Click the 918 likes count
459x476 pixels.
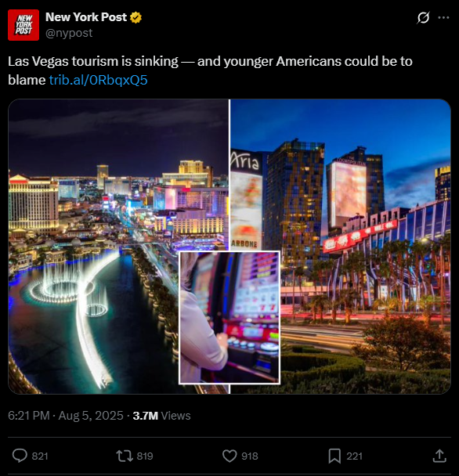[x=250, y=456]
